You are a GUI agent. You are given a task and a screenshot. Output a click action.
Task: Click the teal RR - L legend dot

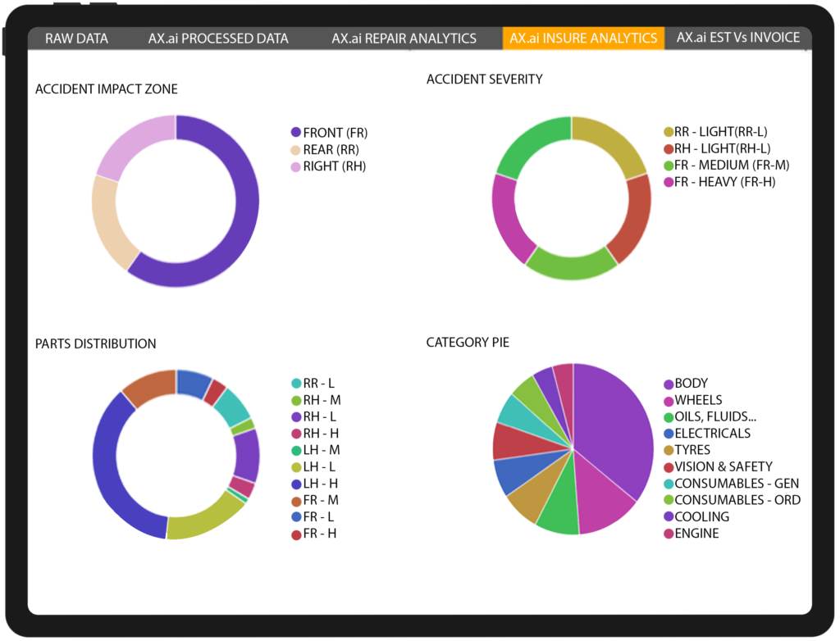pos(295,384)
